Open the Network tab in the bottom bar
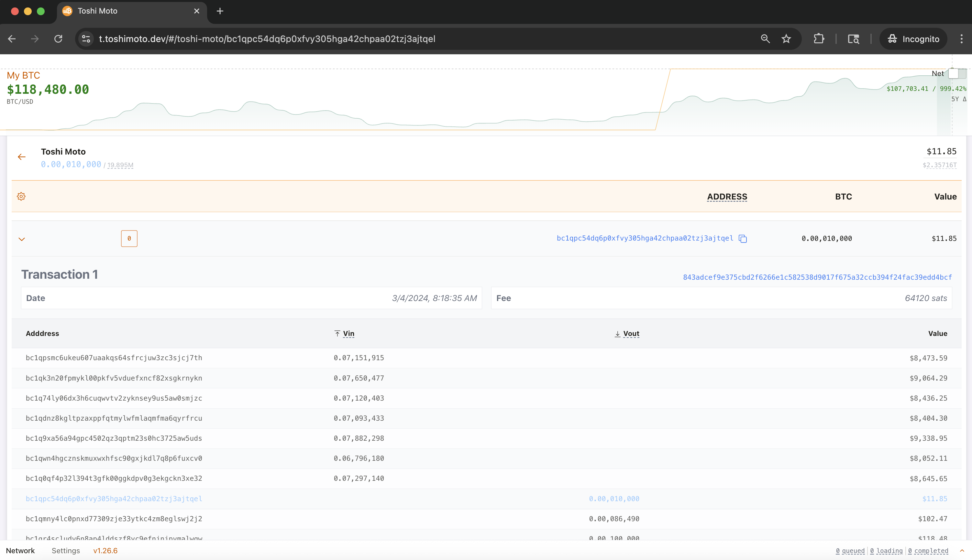 (x=20, y=551)
